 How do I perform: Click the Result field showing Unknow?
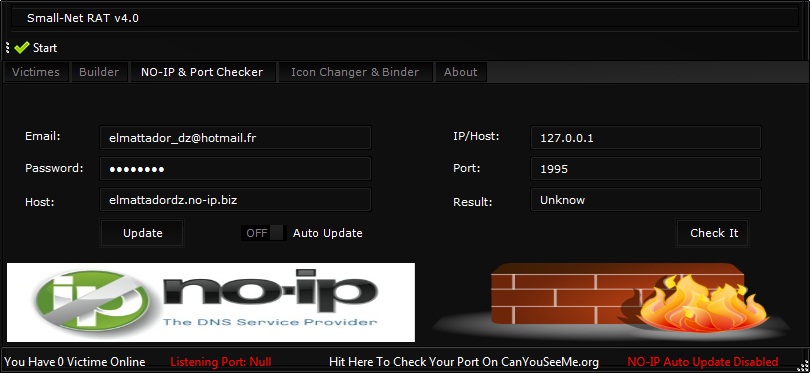coord(646,199)
